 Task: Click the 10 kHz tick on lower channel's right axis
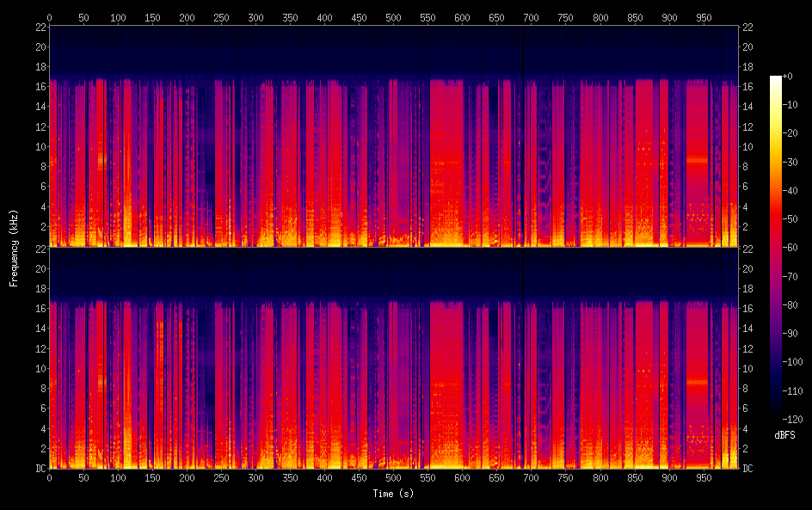coord(748,368)
